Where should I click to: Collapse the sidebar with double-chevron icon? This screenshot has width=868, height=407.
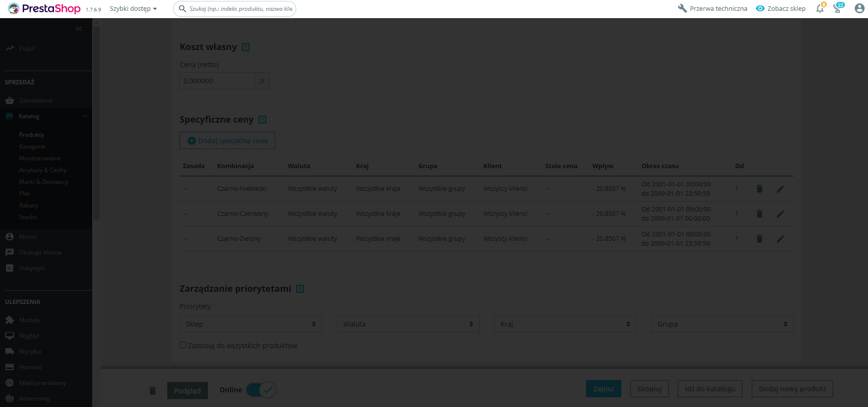tap(78, 29)
